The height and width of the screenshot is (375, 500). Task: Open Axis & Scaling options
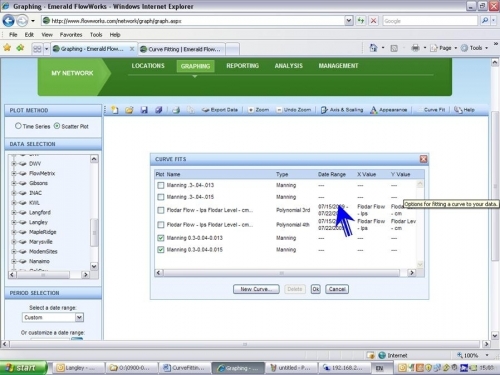[342, 110]
